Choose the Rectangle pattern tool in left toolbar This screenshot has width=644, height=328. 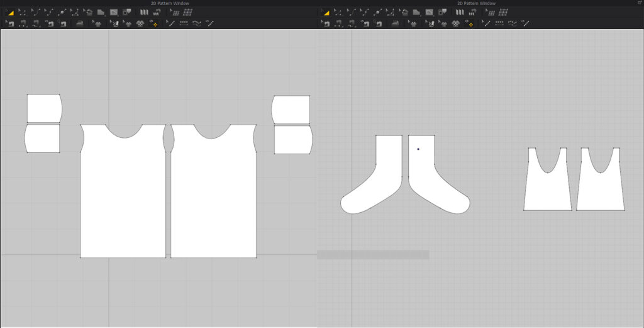(x=114, y=12)
